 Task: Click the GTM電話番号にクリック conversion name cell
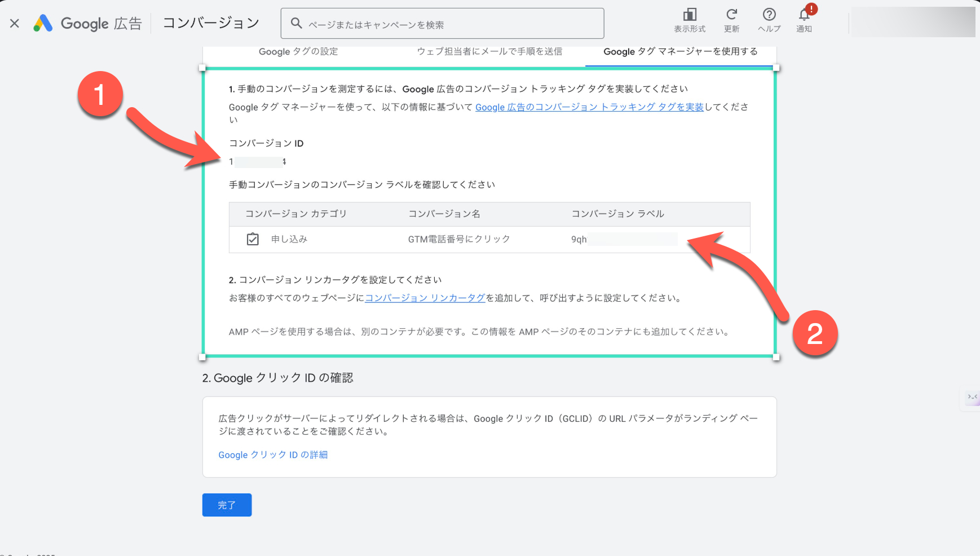tap(459, 239)
